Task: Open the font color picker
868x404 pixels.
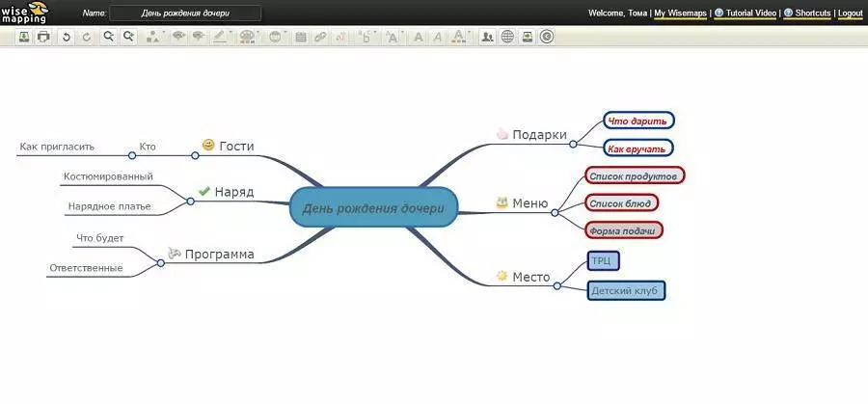Action: click(458, 37)
